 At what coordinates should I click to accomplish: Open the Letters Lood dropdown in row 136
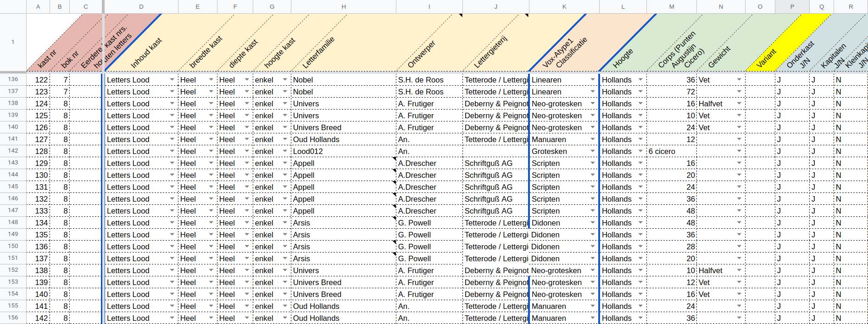click(x=172, y=80)
